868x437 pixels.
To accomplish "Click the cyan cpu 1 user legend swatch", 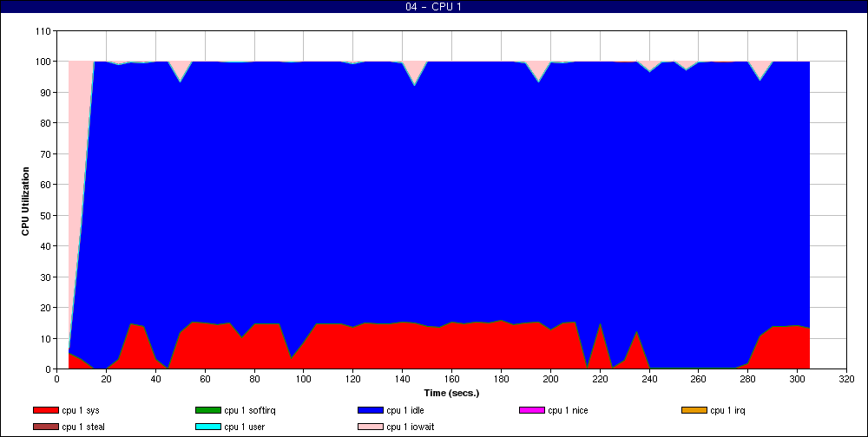I will [x=207, y=427].
